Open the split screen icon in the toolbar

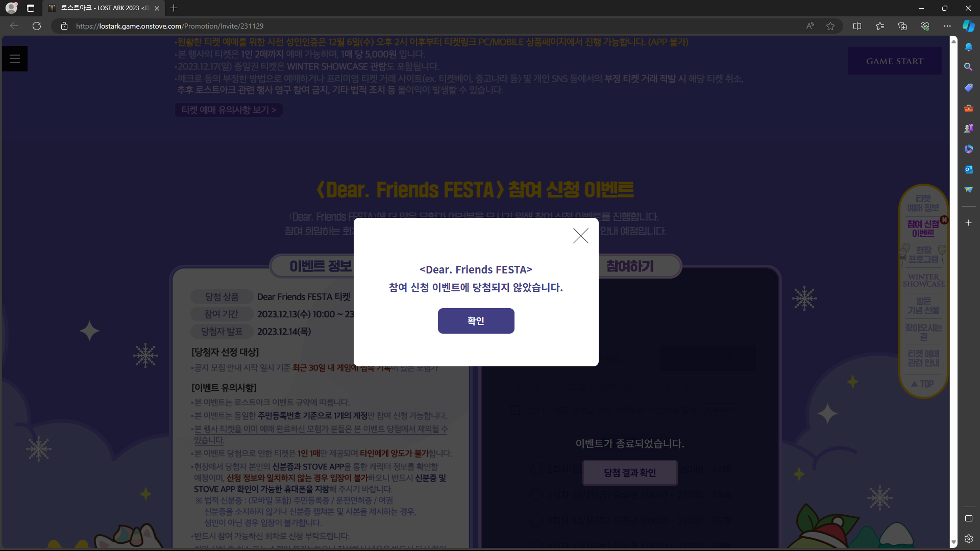click(x=857, y=26)
